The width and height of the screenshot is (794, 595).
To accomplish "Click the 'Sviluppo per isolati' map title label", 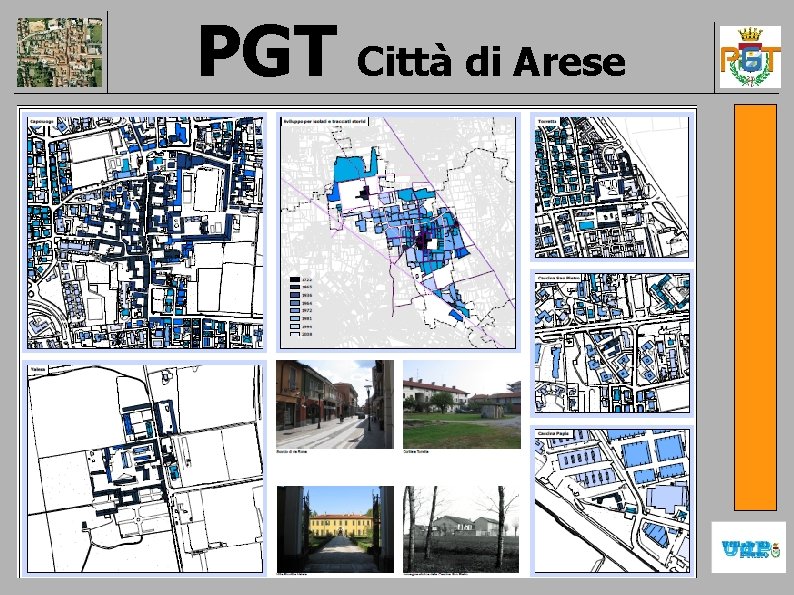I will (325, 122).
